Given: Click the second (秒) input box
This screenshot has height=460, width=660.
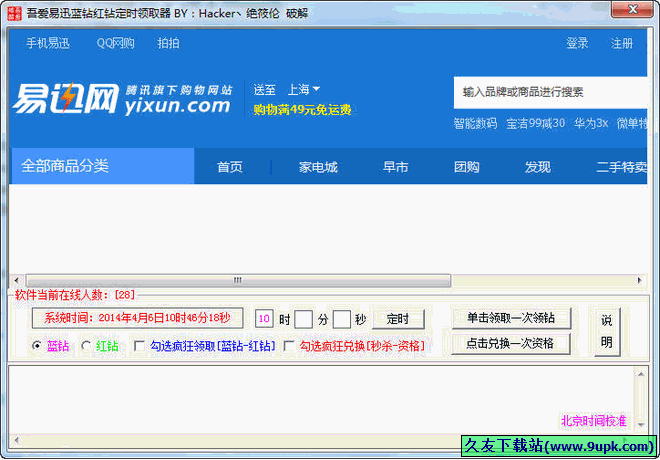Looking at the screenshot, I should (x=341, y=319).
